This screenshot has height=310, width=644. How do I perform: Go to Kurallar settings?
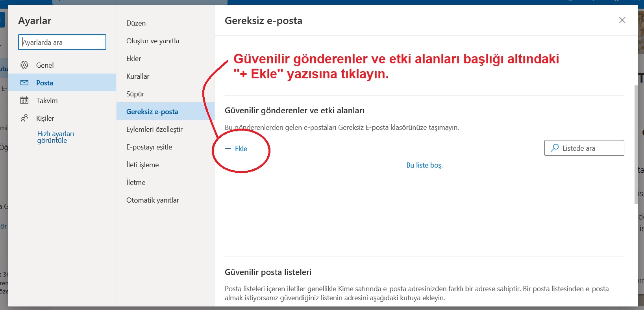point(138,76)
